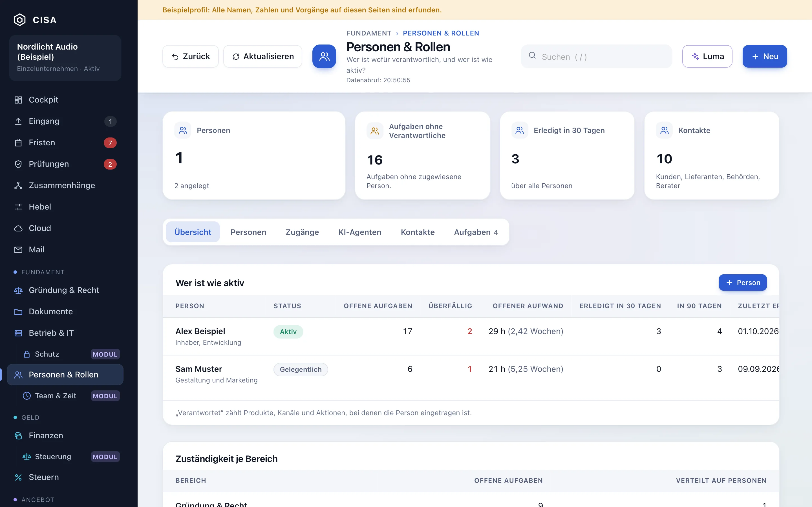Click the Aktualisieren refresh button
The image size is (812, 507).
point(263,56)
